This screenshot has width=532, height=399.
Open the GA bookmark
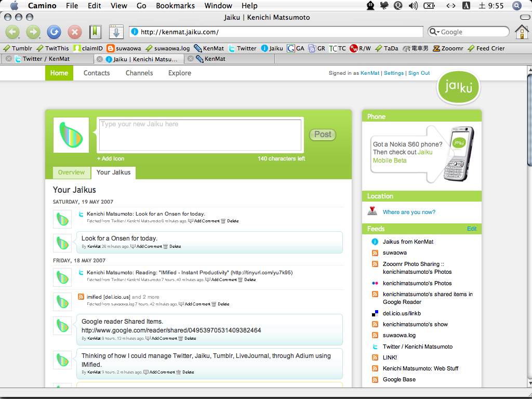[x=296, y=48]
